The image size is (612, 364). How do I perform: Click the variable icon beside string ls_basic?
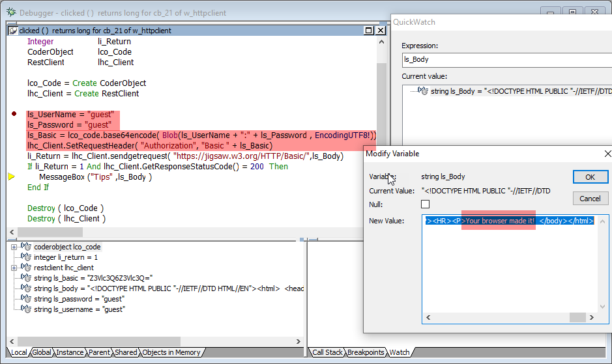pos(26,278)
